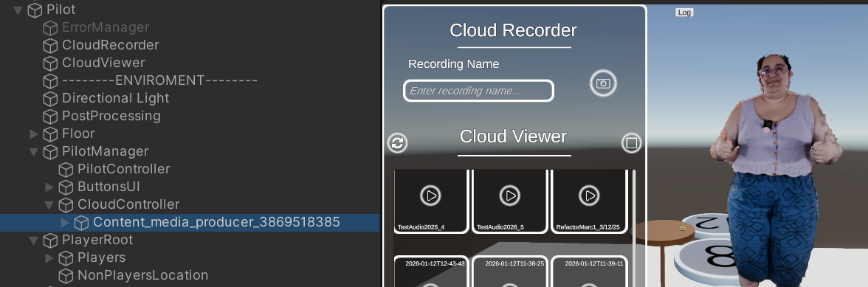
Task: Select the CloudRecorder hierarchy row
Action: 190,45
